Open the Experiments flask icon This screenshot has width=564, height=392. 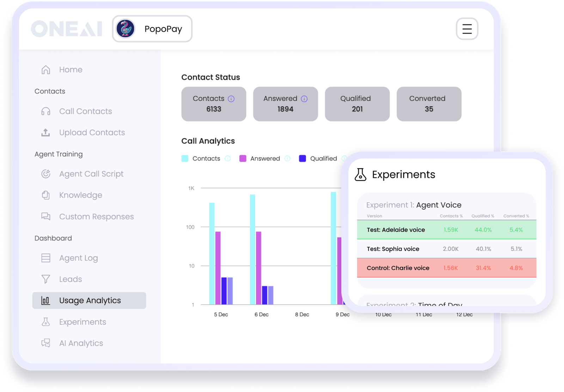[45, 322]
